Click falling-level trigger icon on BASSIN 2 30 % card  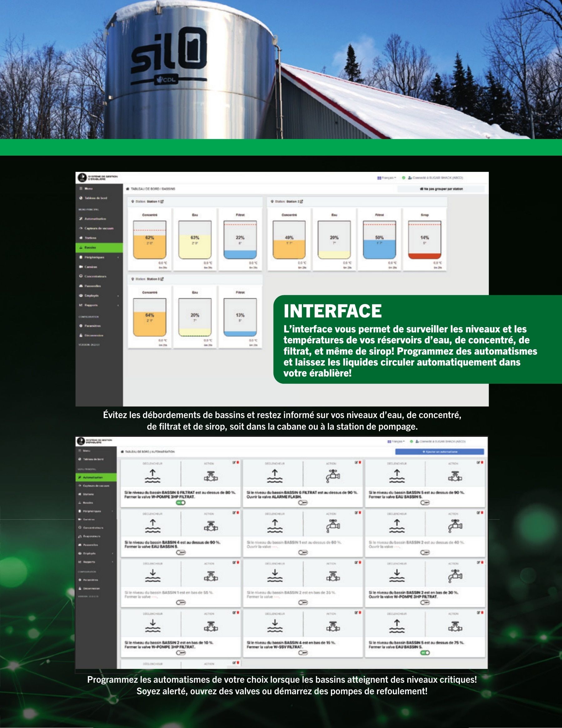pos(397,576)
